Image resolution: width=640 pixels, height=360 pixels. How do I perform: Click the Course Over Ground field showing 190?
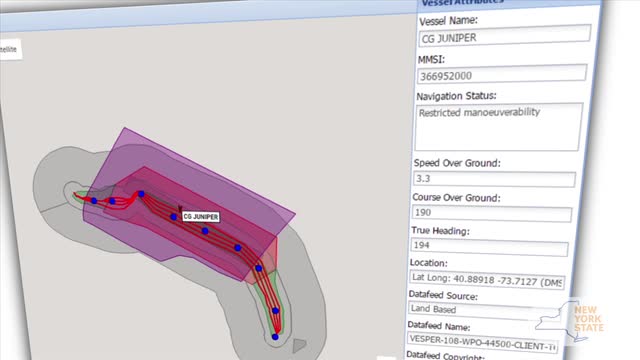tap(492, 214)
